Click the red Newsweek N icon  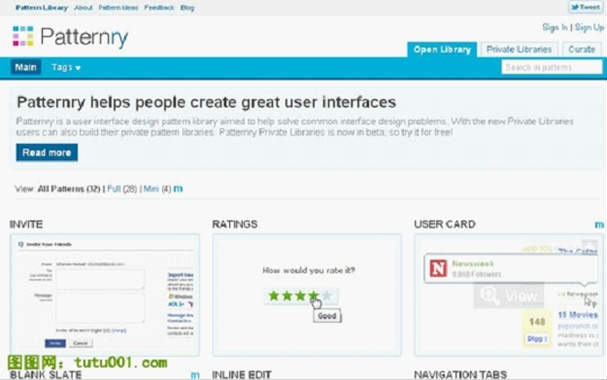click(438, 268)
